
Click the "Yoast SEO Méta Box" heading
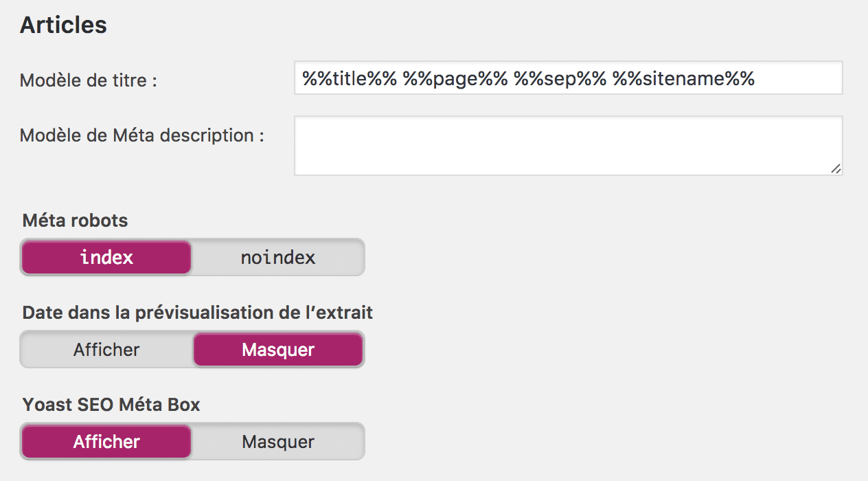pyautogui.click(x=111, y=405)
